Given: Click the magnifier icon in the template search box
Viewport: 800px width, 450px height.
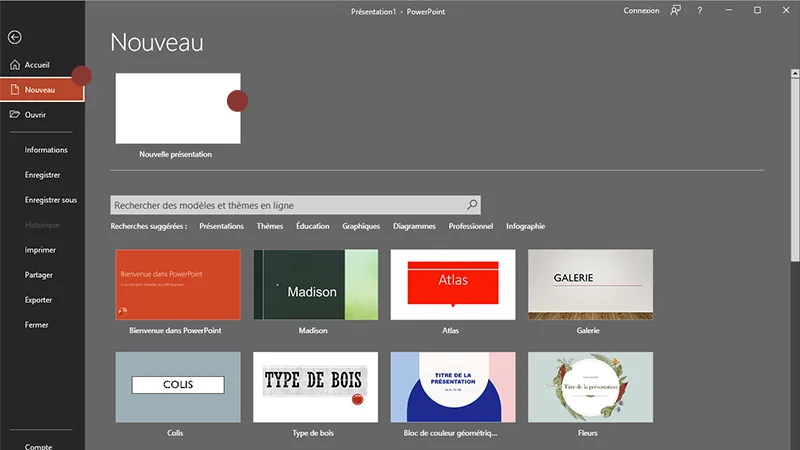Looking at the screenshot, I should (472, 205).
